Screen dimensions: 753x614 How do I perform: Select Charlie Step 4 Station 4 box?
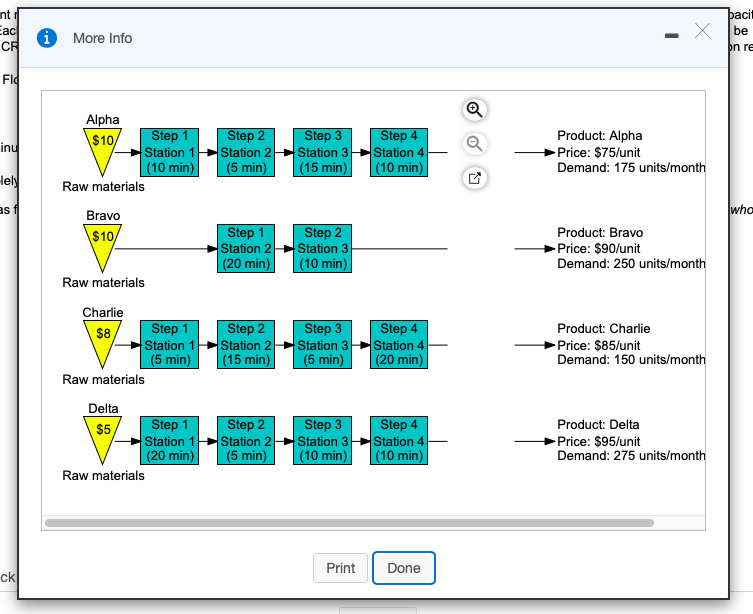point(399,345)
